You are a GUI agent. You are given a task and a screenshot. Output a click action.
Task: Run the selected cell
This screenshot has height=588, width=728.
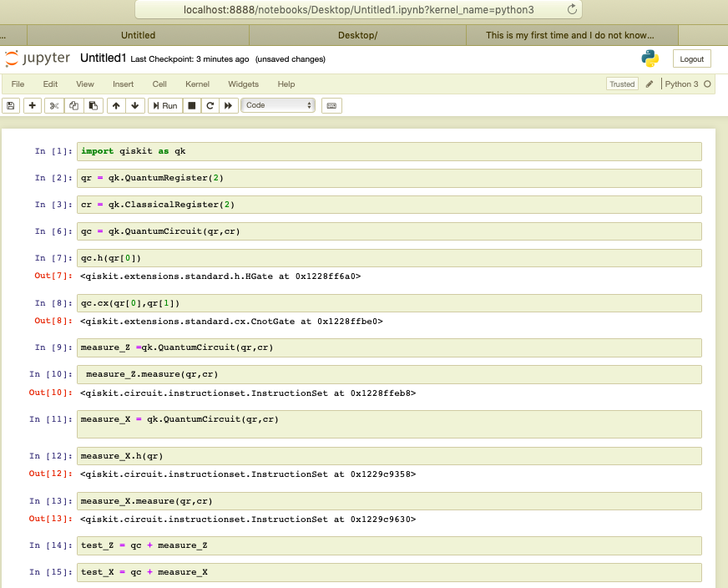pos(165,106)
